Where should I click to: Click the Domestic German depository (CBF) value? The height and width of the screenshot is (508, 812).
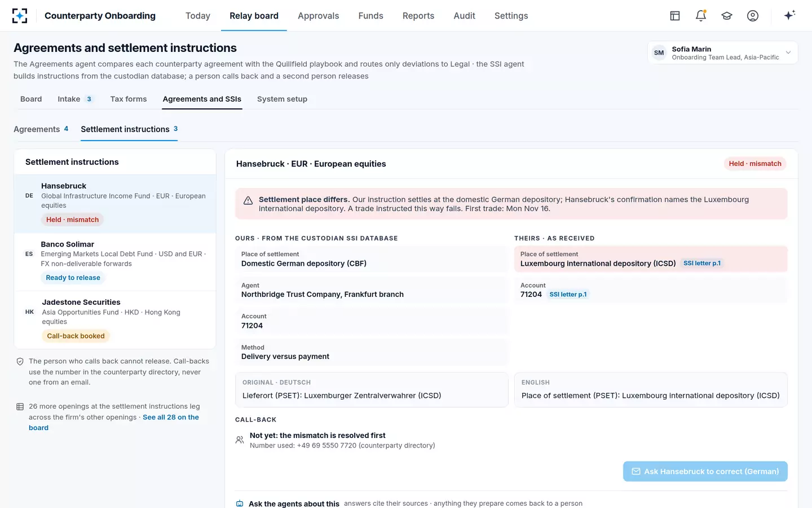coord(304,264)
